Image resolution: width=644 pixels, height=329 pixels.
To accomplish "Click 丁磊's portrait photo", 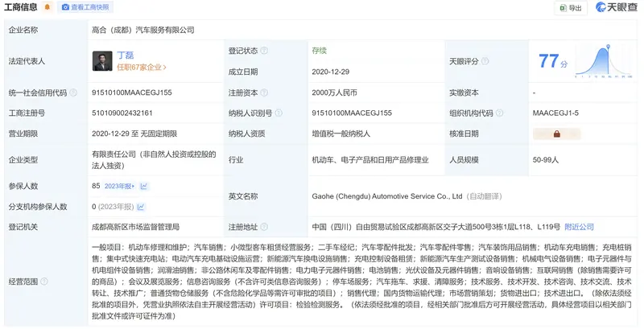I will 102,61.
